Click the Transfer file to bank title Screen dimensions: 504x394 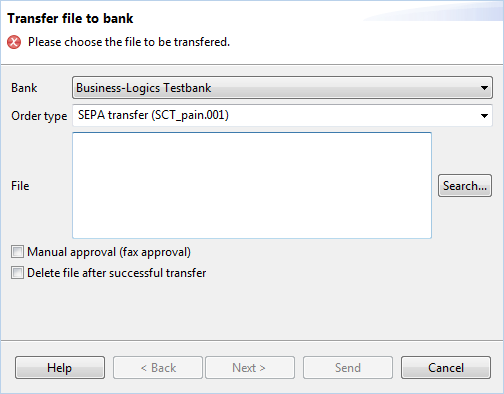[x=70, y=19]
